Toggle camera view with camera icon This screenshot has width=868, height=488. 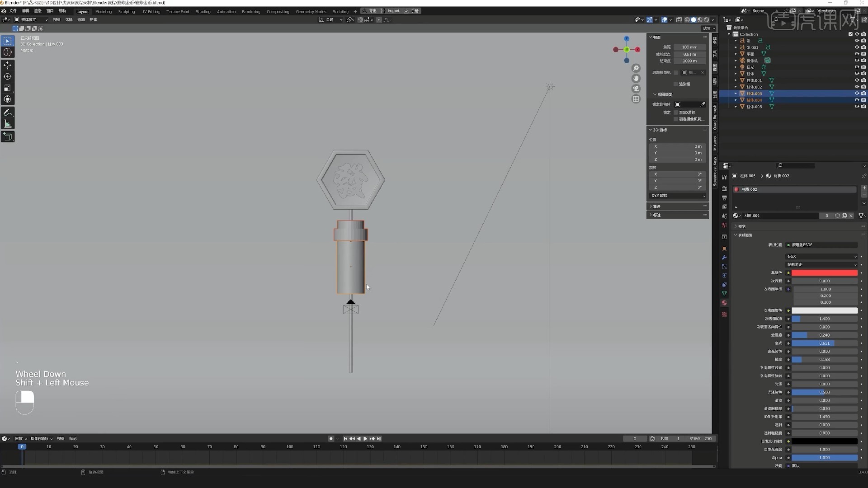(636, 89)
